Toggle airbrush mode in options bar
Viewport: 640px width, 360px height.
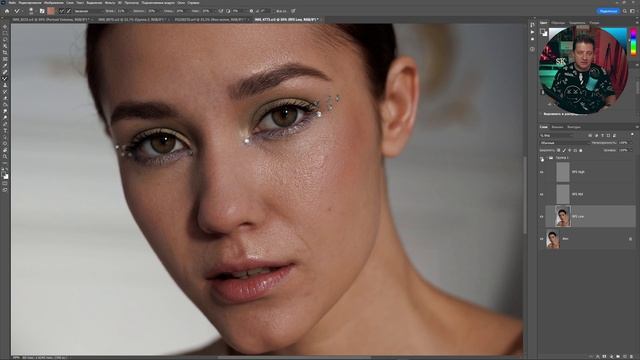tap(220, 11)
